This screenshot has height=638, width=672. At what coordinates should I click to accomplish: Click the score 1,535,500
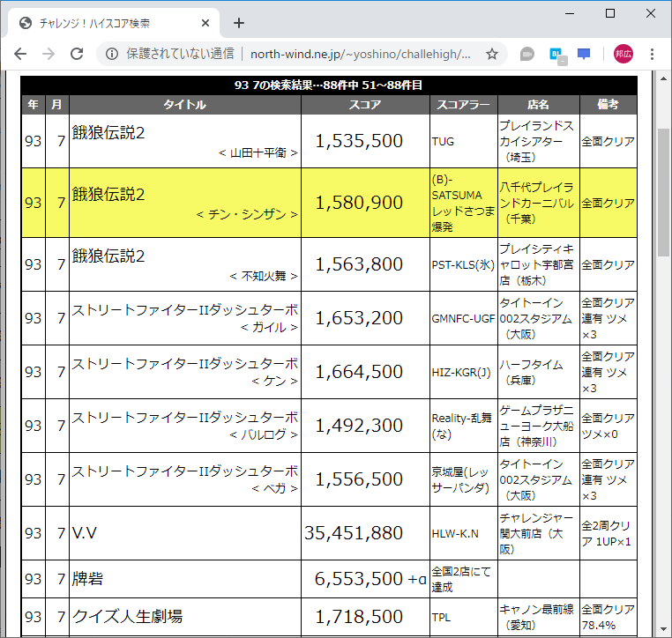tap(359, 141)
